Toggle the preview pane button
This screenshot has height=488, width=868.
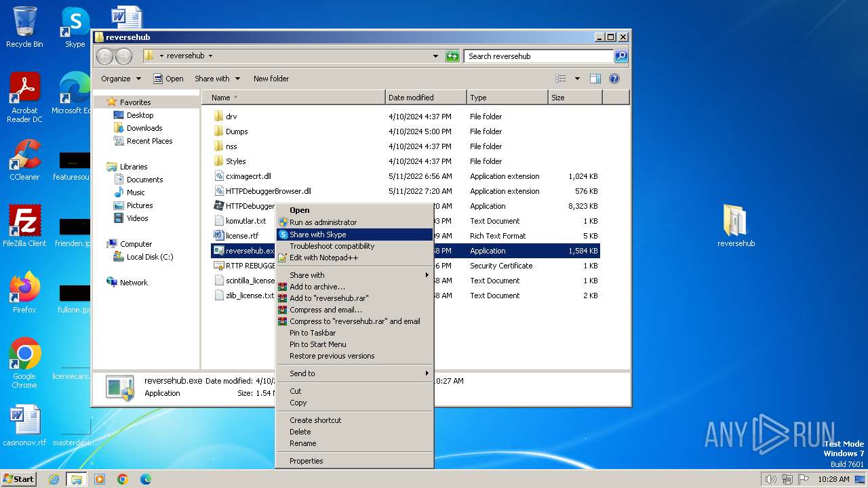(x=595, y=79)
